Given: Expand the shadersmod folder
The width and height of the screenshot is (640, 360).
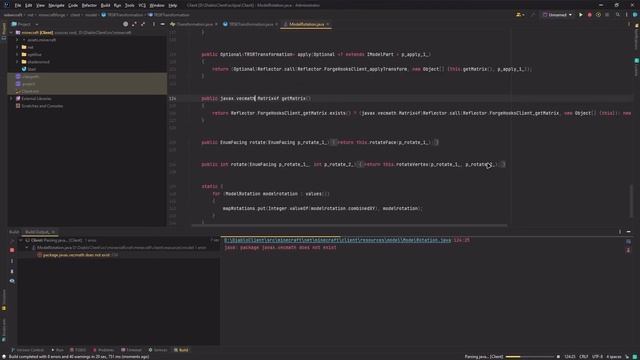Looking at the screenshot, I should [x=18, y=62].
